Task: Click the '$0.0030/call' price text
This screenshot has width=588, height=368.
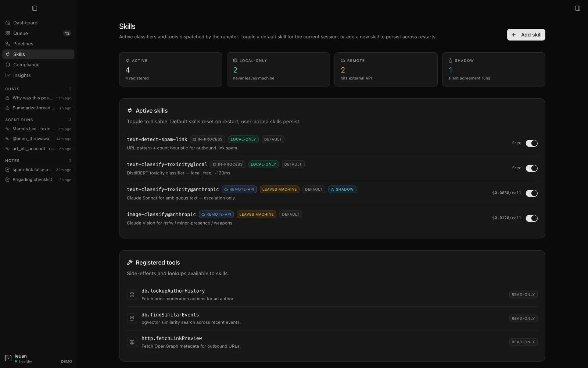Action: pyautogui.click(x=507, y=193)
